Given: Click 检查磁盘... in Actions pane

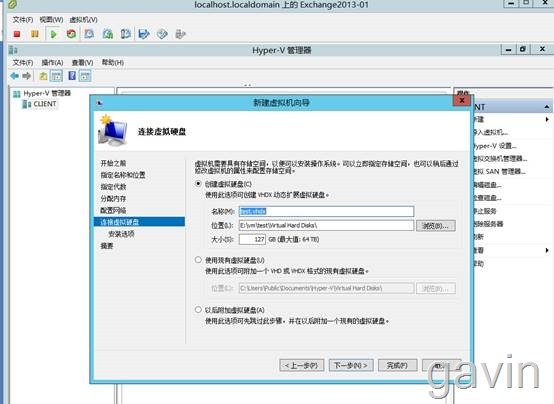Looking at the screenshot, I should pos(487,198).
